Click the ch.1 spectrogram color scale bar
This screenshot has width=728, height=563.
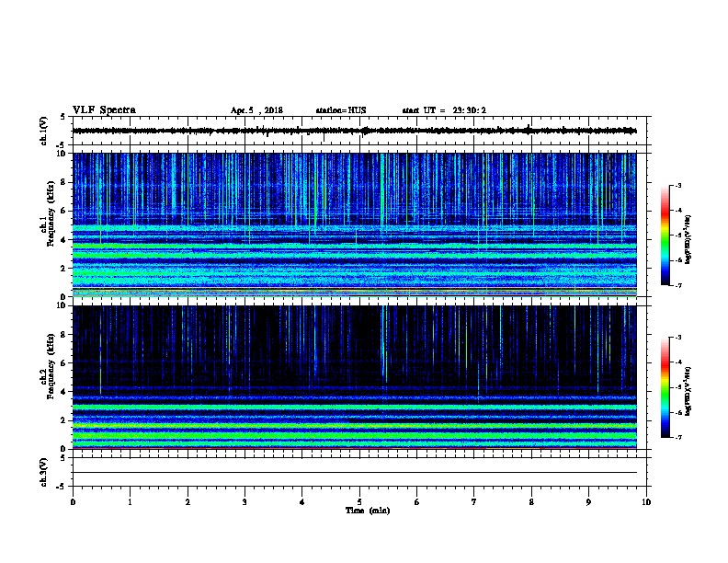click(x=665, y=236)
